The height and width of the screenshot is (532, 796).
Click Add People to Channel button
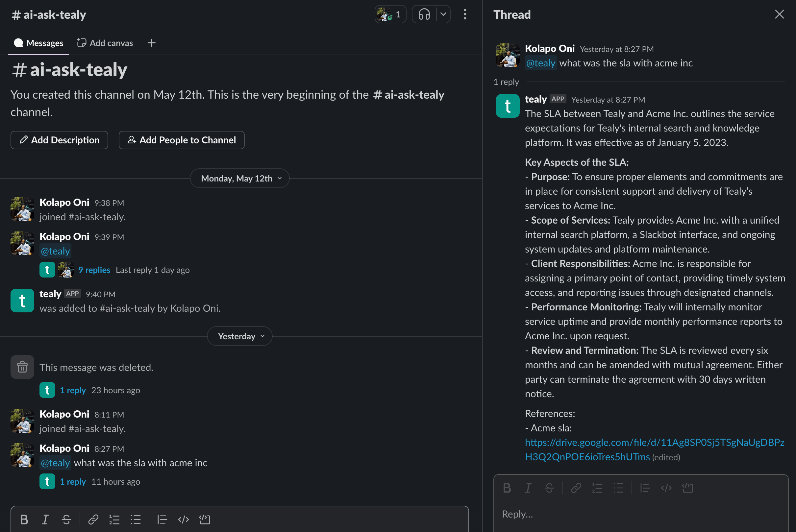[182, 140]
